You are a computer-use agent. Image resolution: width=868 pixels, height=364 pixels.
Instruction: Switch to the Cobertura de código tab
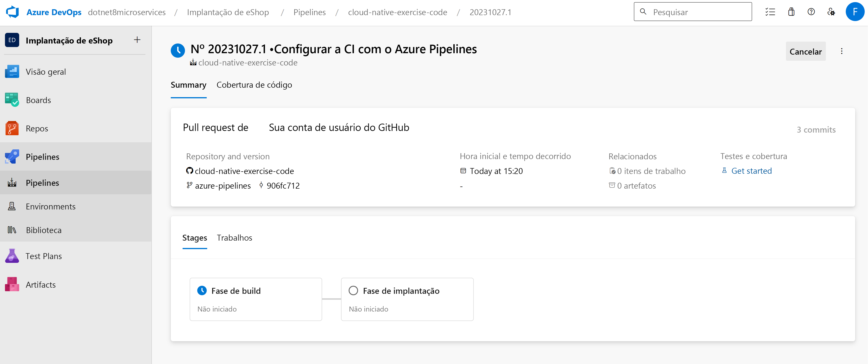click(254, 85)
